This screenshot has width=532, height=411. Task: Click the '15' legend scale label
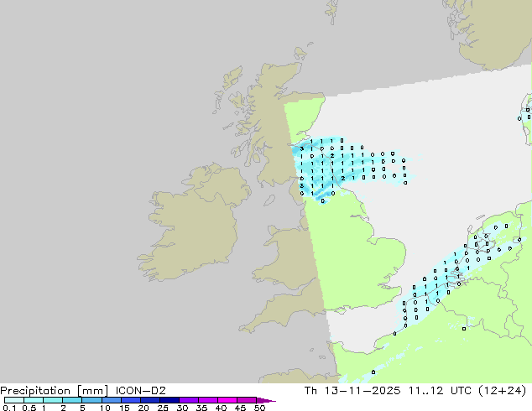pyautogui.click(x=124, y=408)
